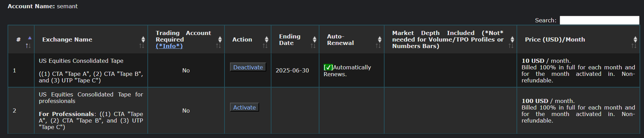The height and width of the screenshot is (138, 644).
Task: Click the 100 USD price cell
Action: pos(535,101)
